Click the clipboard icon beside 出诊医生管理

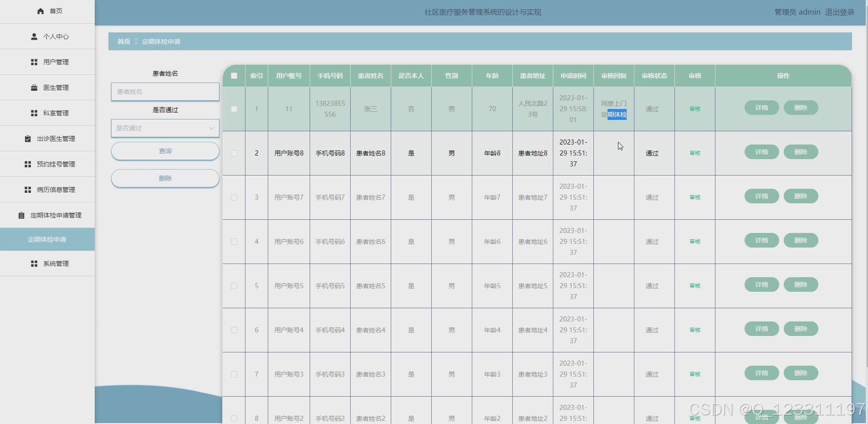(x=28, y=138)
